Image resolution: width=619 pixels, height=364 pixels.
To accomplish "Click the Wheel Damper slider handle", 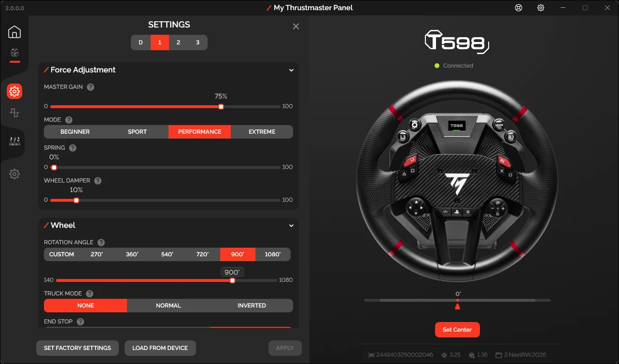I will point(76,200).
